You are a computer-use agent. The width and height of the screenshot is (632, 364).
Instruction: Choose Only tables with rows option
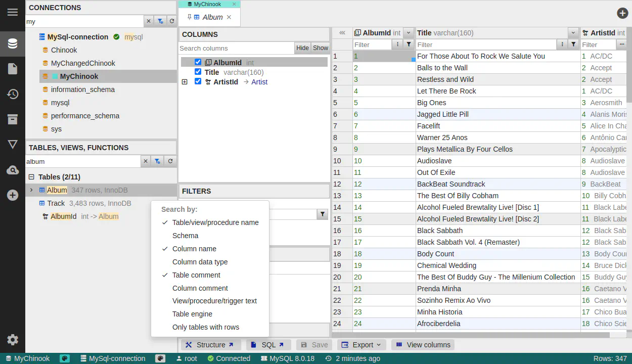click(205, 327)
